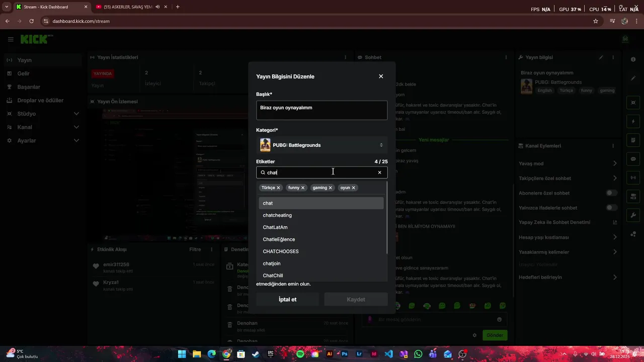644x362 pixels.
Task: Open Spotify from the taskbar
Action: pyautogui.click(x=300, y=354)
